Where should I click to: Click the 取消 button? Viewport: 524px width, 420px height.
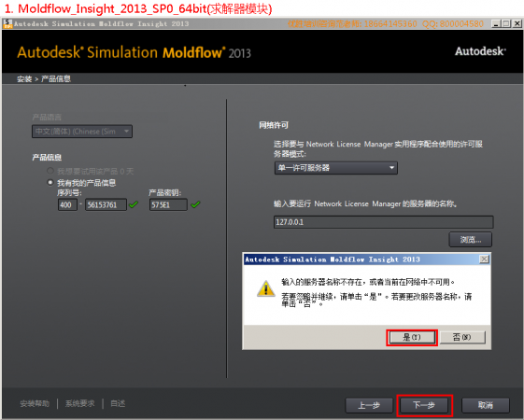click(x=485, y=405)
